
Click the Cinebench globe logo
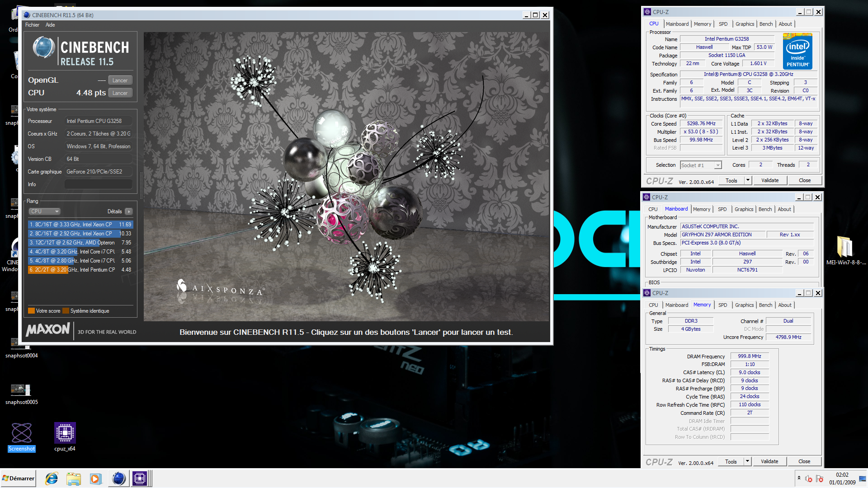44,47
